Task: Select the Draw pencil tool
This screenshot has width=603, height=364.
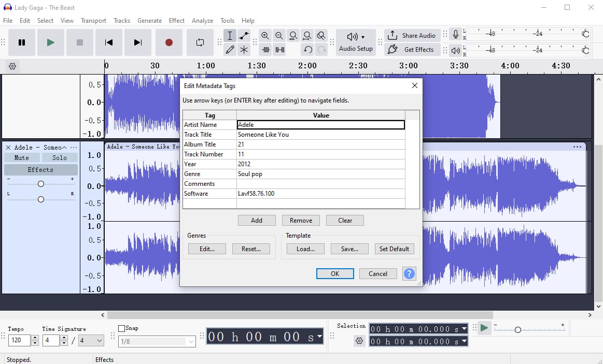Action: [x=230, y=50]
